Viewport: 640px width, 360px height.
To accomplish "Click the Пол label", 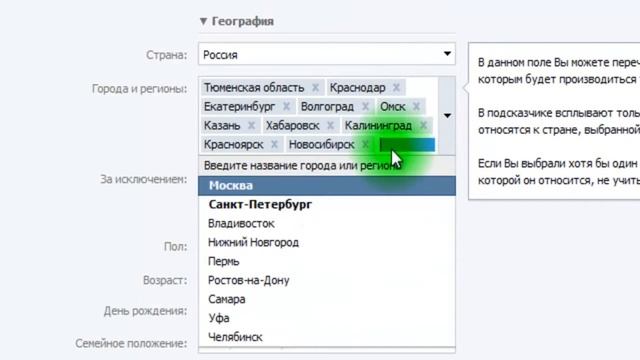I will pyautogui.click(x=176, y=247).
